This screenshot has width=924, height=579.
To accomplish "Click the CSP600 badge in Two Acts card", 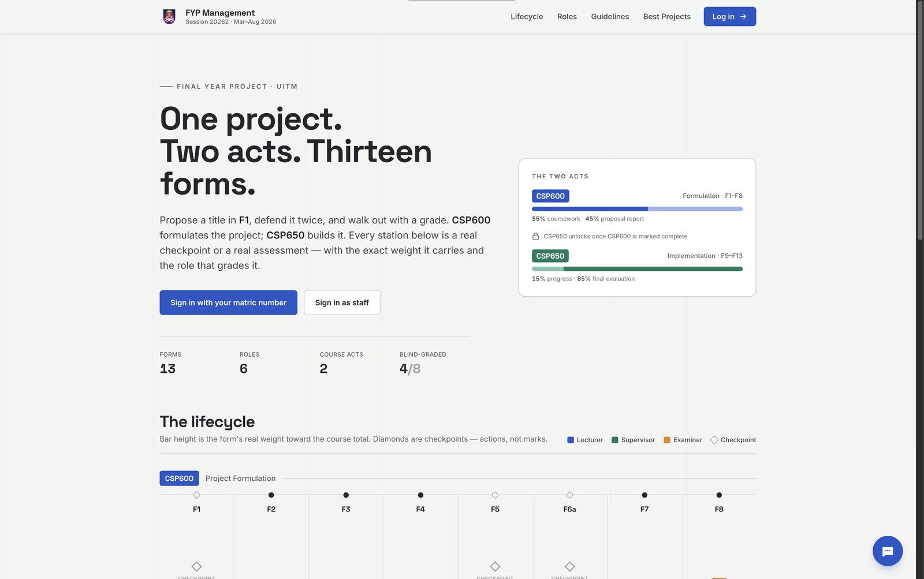I will [x=550, y=196].
